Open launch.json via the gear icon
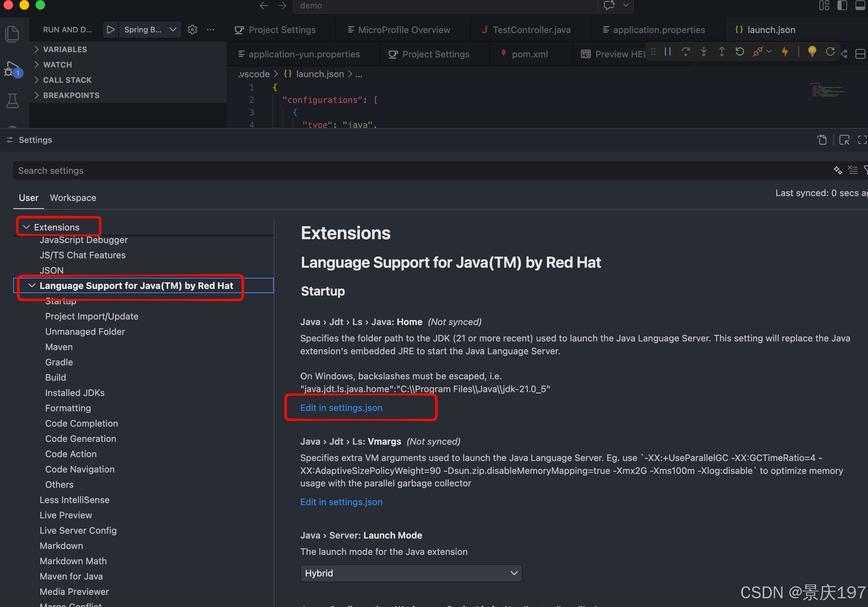This screenshot has height=607, width=868. [193, 30]
